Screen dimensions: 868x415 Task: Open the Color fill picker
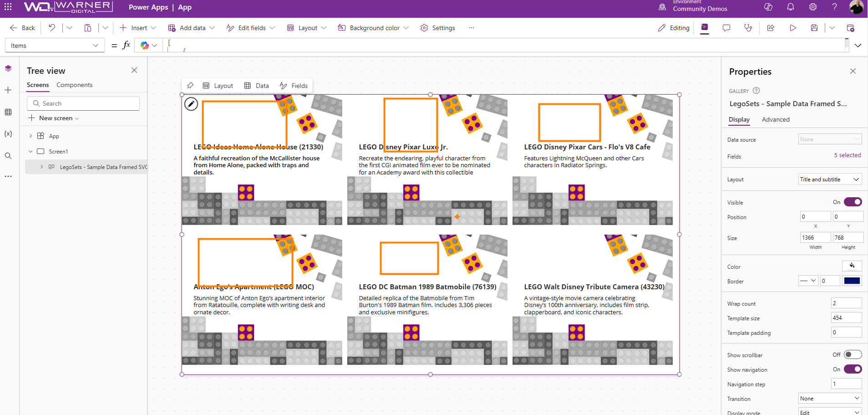pos(852,266)
